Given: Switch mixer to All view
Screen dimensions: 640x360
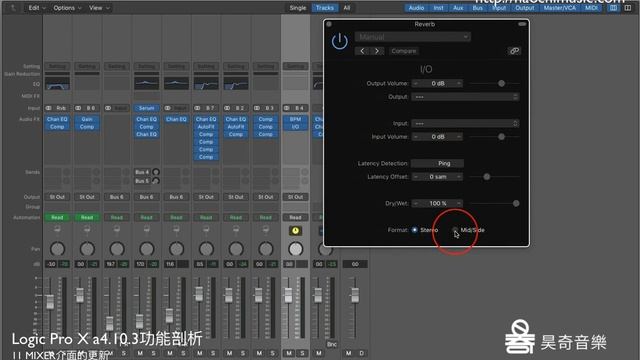Looking at the screenshot, I should tap(347, 8).
